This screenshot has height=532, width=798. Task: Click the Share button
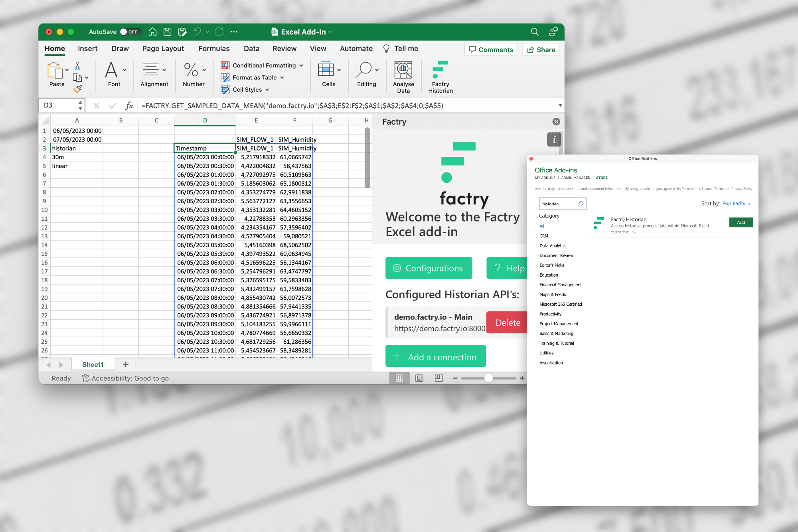[x=541, y=49]
